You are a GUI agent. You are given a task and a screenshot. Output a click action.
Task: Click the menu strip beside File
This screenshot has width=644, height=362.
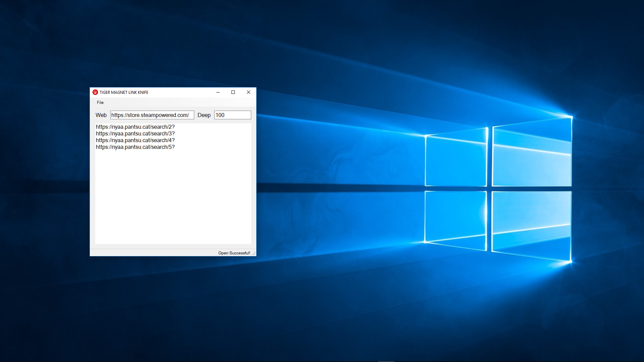151,103
